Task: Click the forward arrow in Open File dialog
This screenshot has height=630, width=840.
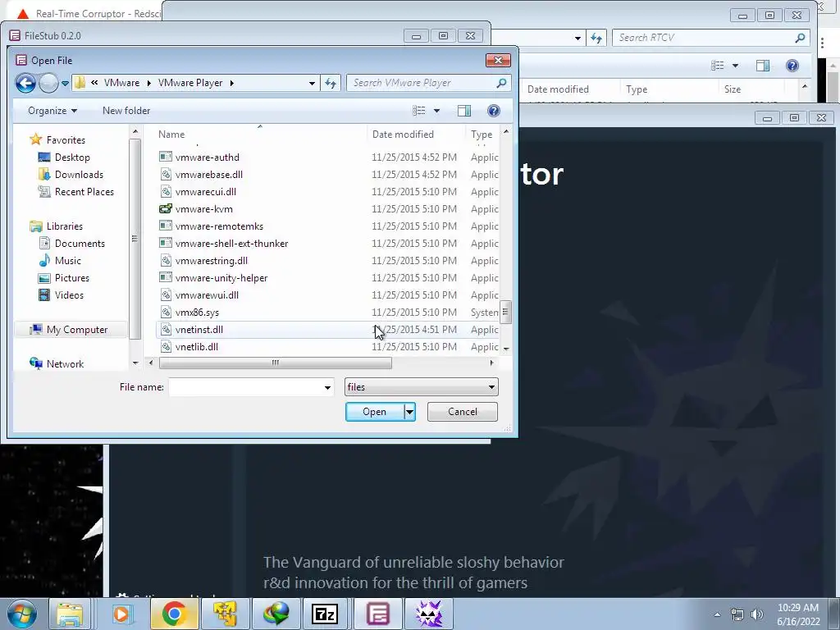Action: tap(48, 83)
